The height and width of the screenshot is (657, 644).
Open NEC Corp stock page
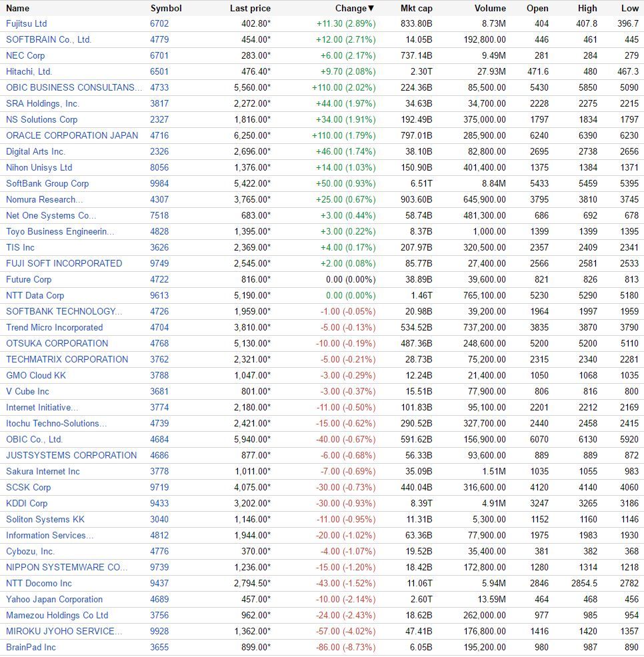click(25, 55)
